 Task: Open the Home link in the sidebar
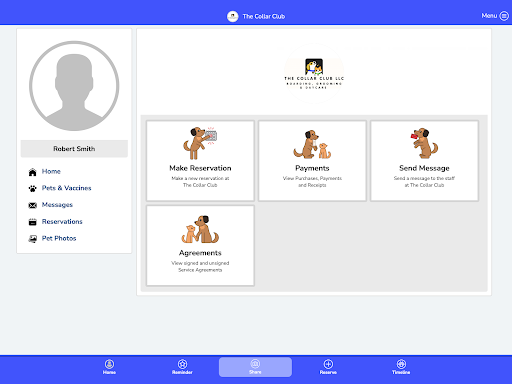(x=51, y=171)
